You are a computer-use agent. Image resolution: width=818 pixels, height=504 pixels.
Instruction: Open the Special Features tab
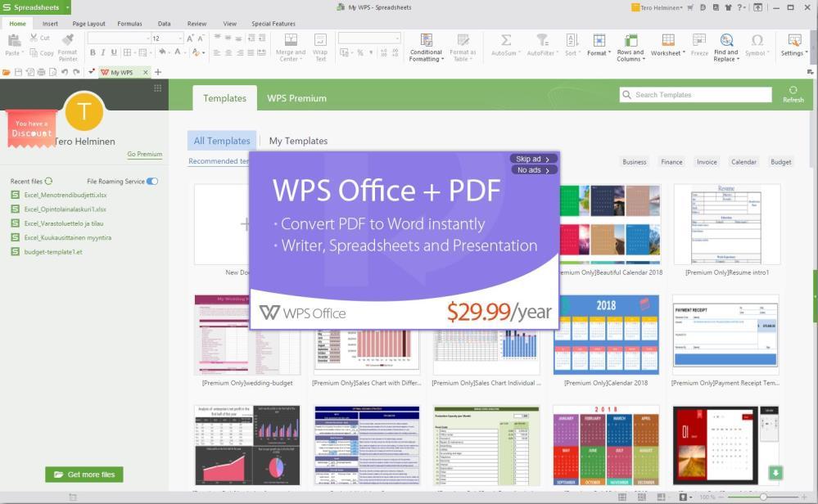273,24
